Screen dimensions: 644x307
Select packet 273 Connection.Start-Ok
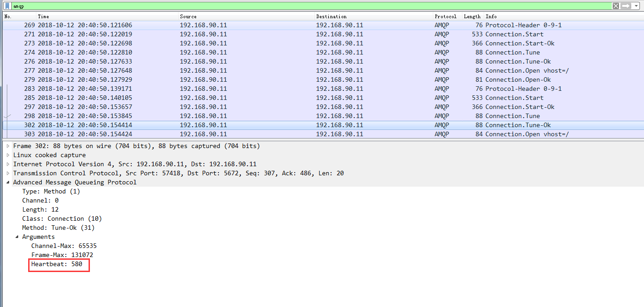[x=323, y=43]
